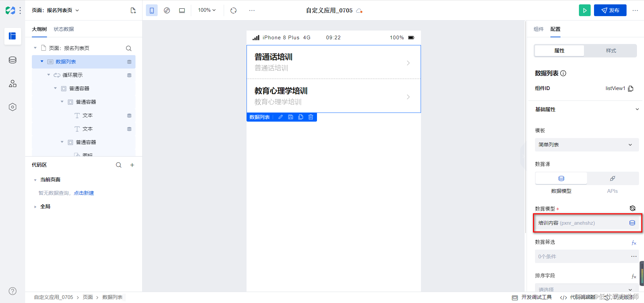Viewport: 644px width, 303px height.
Task: Click the refresh canvas icon
Action: (x=233, y=10)
